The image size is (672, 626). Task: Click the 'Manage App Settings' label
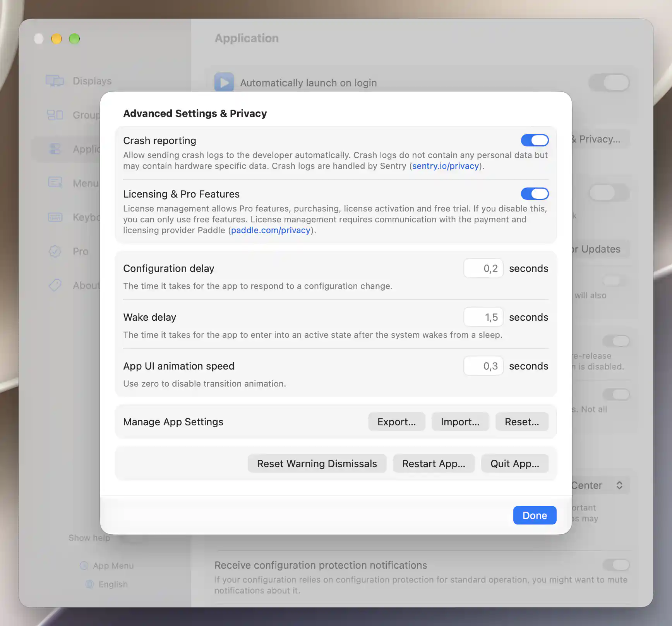click(173, 422)
